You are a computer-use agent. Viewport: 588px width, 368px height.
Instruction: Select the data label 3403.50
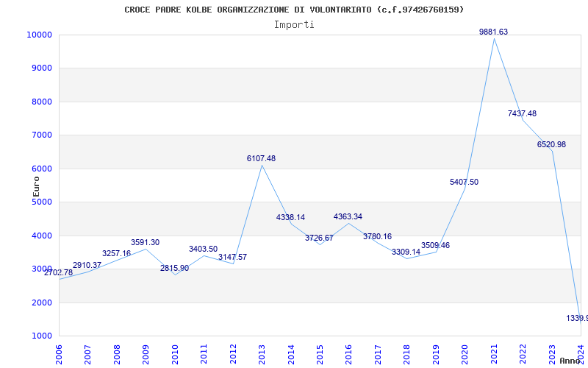coord(204,249)
